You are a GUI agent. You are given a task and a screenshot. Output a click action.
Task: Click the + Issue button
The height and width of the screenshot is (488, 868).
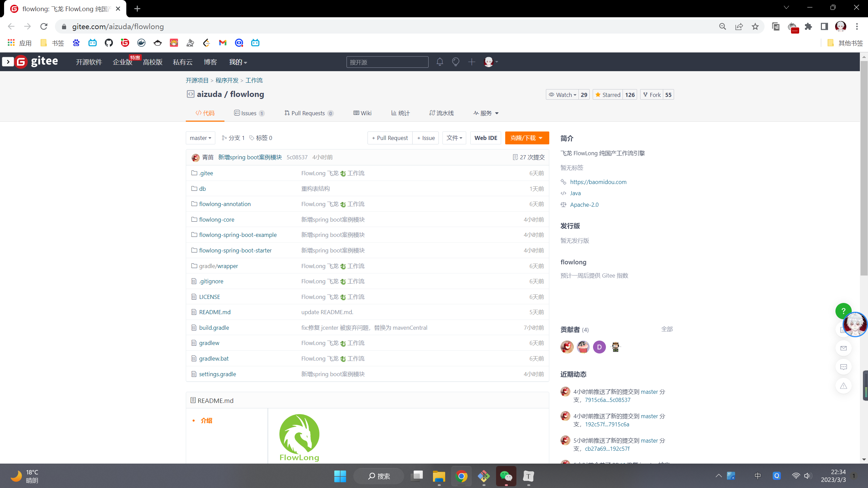426,138
